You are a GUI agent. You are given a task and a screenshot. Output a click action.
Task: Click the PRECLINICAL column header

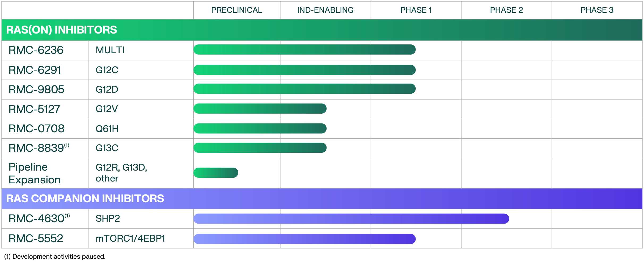click(236, 10)
